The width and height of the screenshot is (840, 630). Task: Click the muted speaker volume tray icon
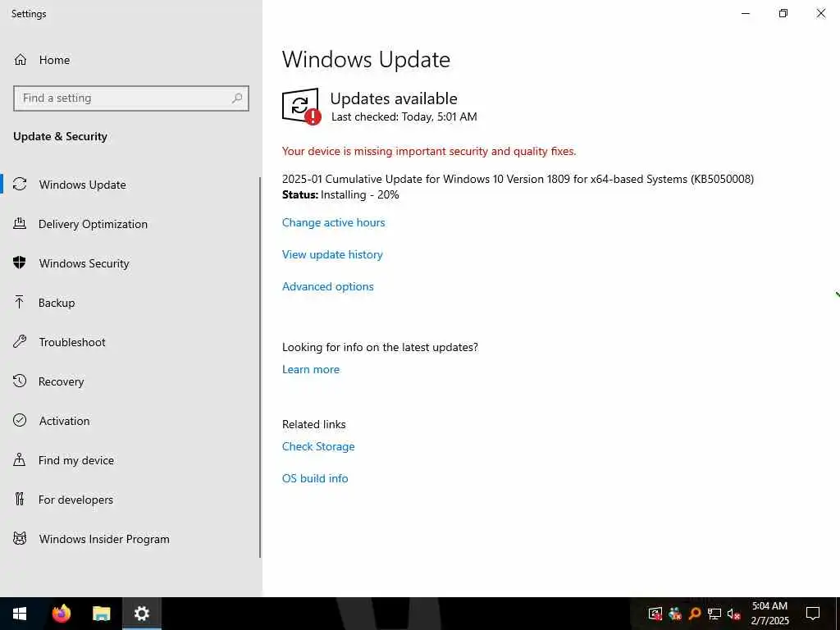pos(733,614)
